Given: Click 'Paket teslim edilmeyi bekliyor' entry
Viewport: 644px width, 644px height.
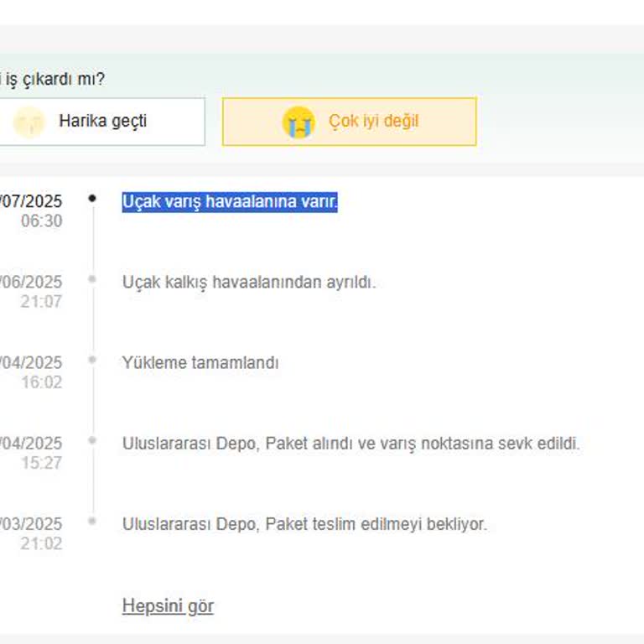Looking at the screenshot, I should (x=304, y=524).
